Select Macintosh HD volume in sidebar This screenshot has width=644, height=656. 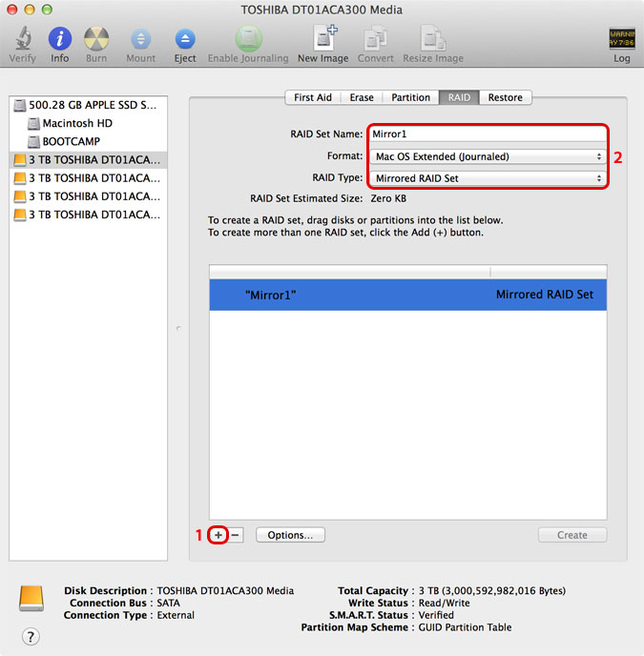77,123
